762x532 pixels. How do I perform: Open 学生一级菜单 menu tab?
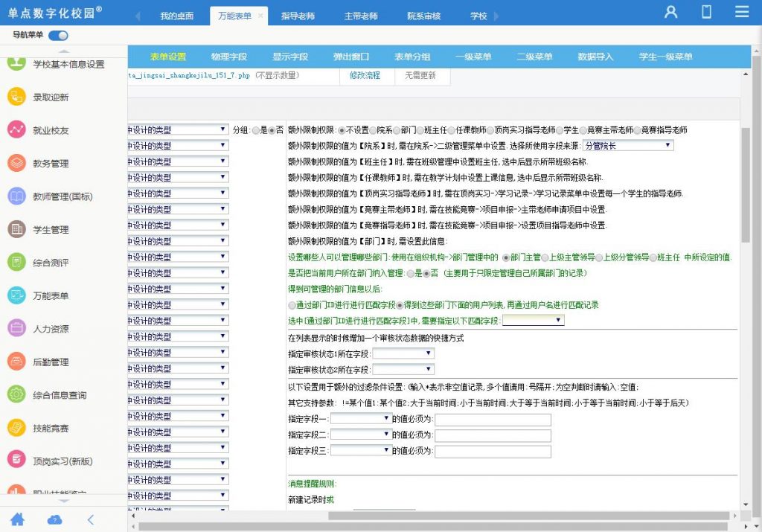click(665, 57)
